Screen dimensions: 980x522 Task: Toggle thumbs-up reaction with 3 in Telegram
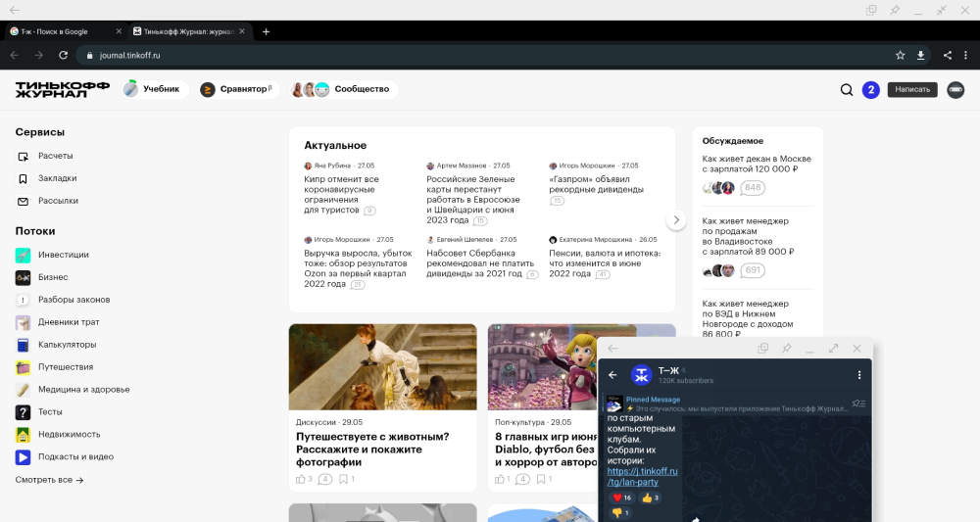(650, 498)
